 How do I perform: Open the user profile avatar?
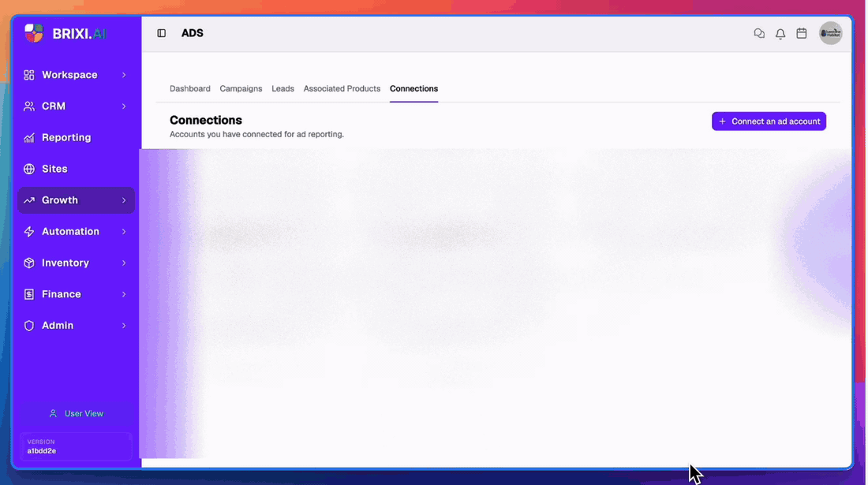(830, 33)
